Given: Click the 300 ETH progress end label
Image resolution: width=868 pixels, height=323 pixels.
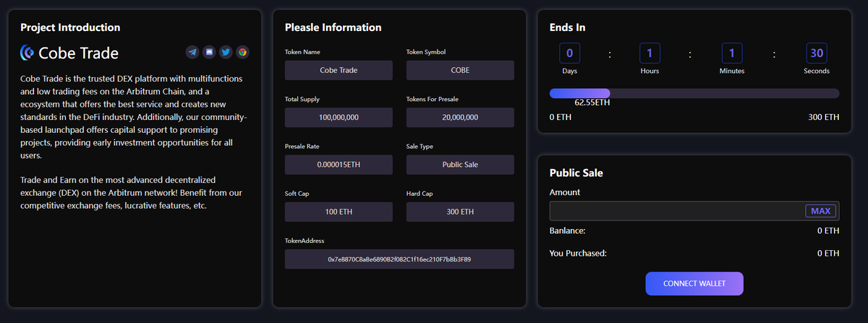Looking at the screenshot, I should [824, 117].
